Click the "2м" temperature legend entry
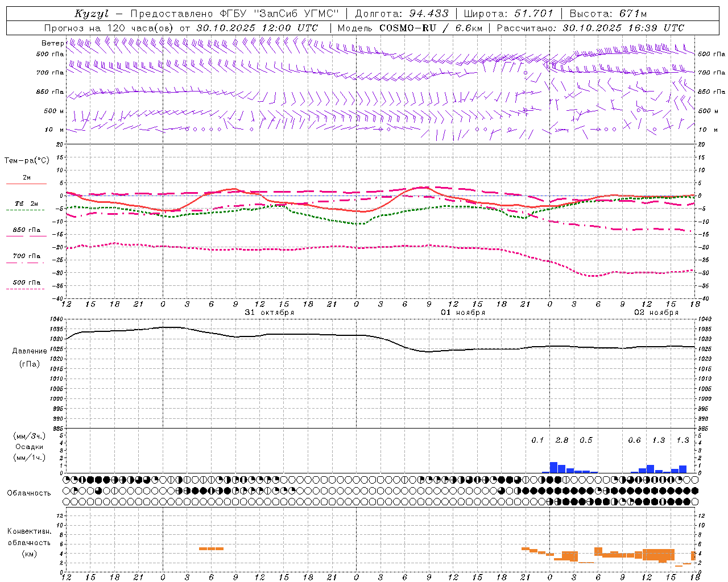 [27, 177]
